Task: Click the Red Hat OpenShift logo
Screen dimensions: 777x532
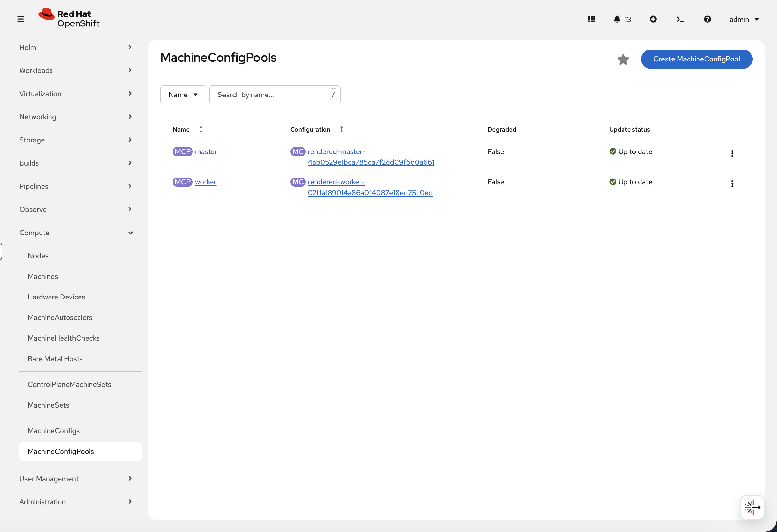Action: pyautogui.click(x=69, y=18)
